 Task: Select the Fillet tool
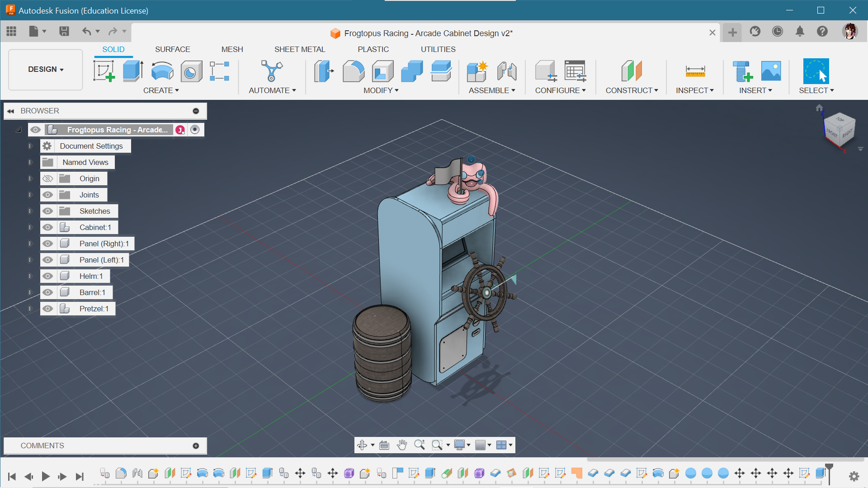[x=354, y=71]
